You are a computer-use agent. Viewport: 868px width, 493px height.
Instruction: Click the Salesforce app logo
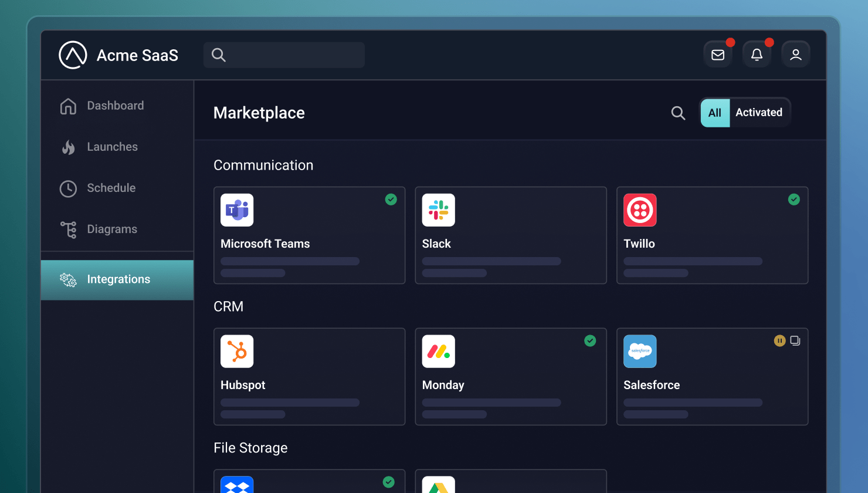click(640, 352)
